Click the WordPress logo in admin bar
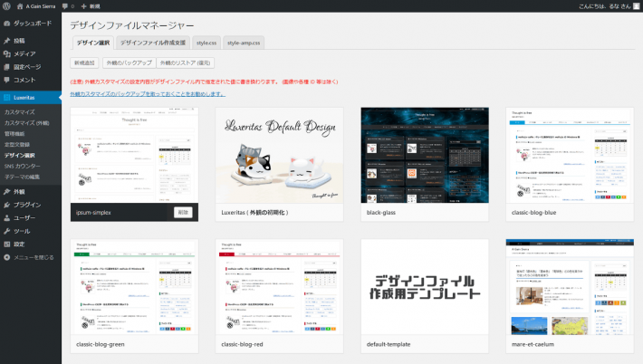Screen dimensions: 643x364 [6, 5]
